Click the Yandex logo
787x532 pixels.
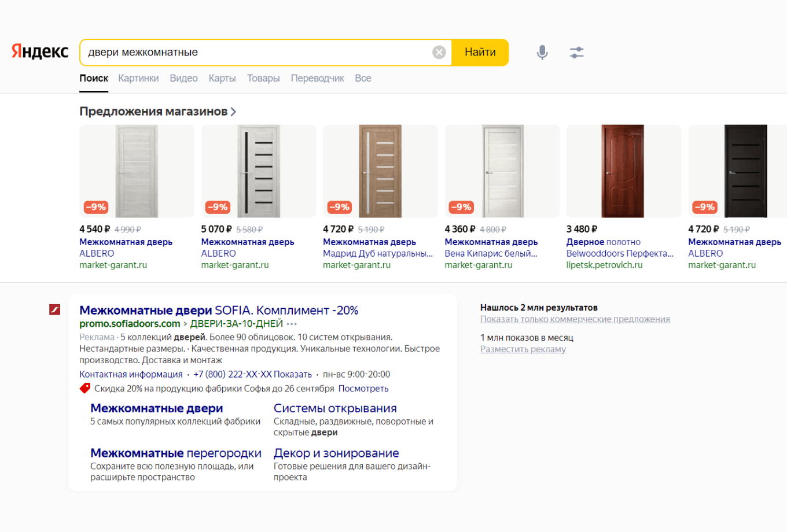point(40,52)
